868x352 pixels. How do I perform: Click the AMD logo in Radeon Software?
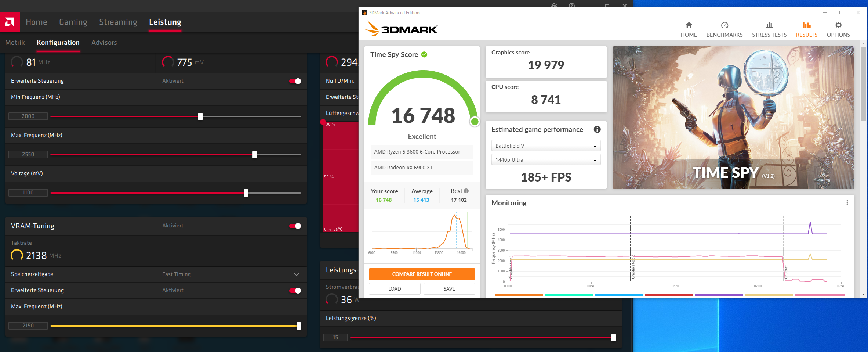10,22
